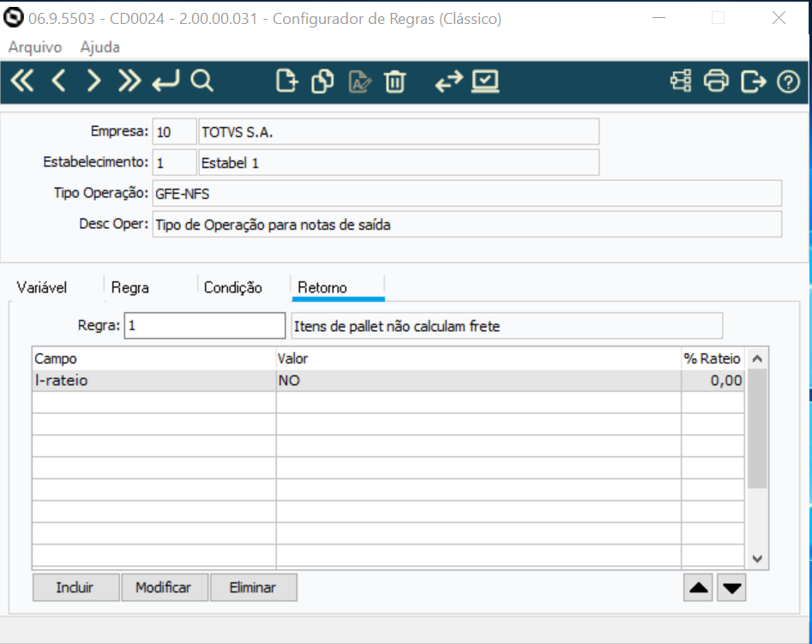The width and height of the screenshot is (812, 644).
Task: Click the TOTVS logo in title bar
Action: (x=13, y=18)
